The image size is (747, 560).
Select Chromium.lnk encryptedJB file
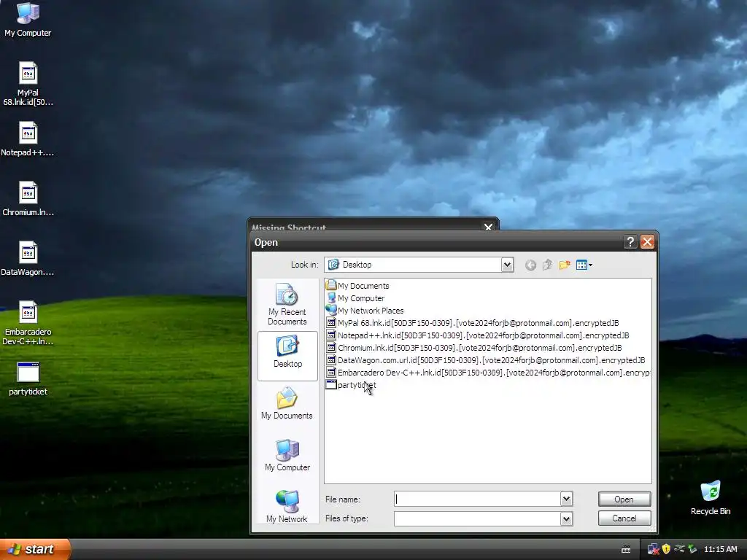(474, 348)
